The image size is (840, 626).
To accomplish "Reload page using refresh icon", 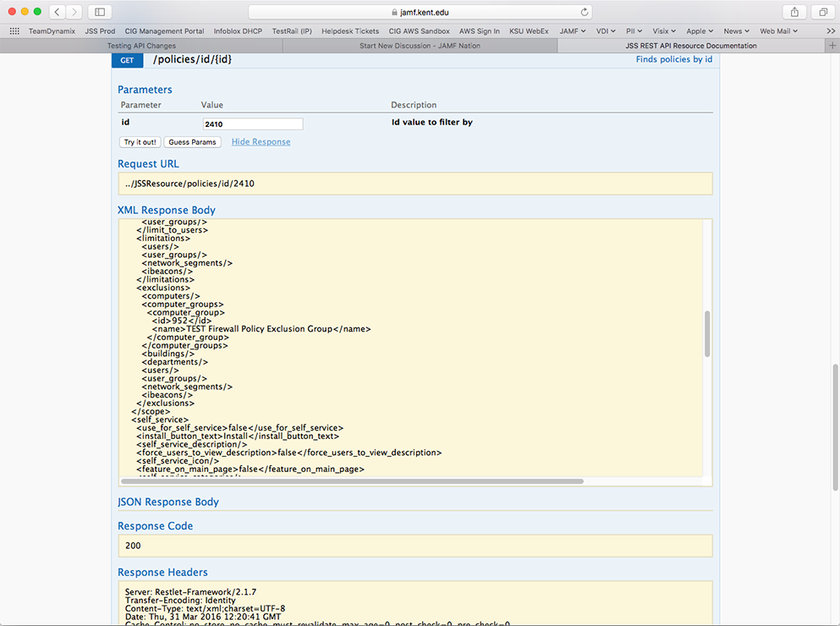I will point(585,12).
